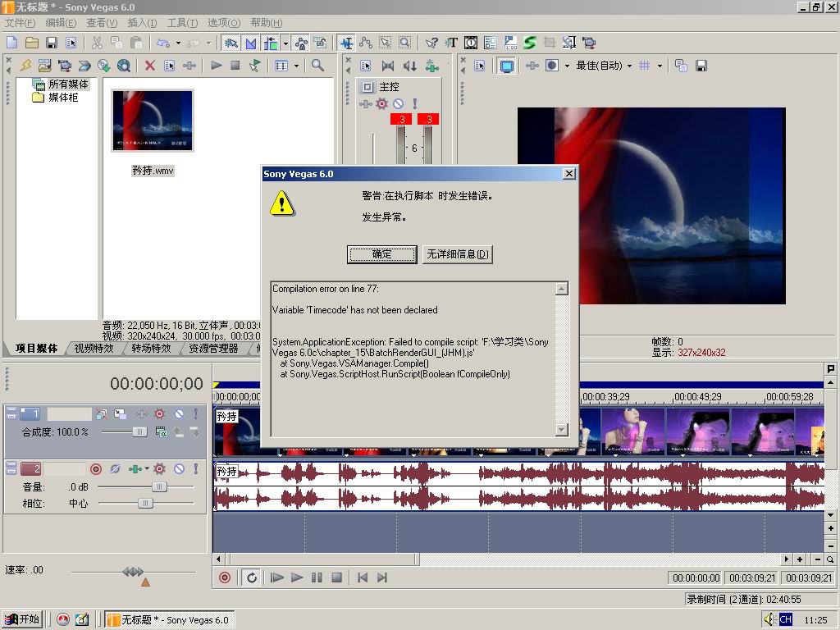
Task: Click Play in the transport bar
Action: tap(297, 577)
